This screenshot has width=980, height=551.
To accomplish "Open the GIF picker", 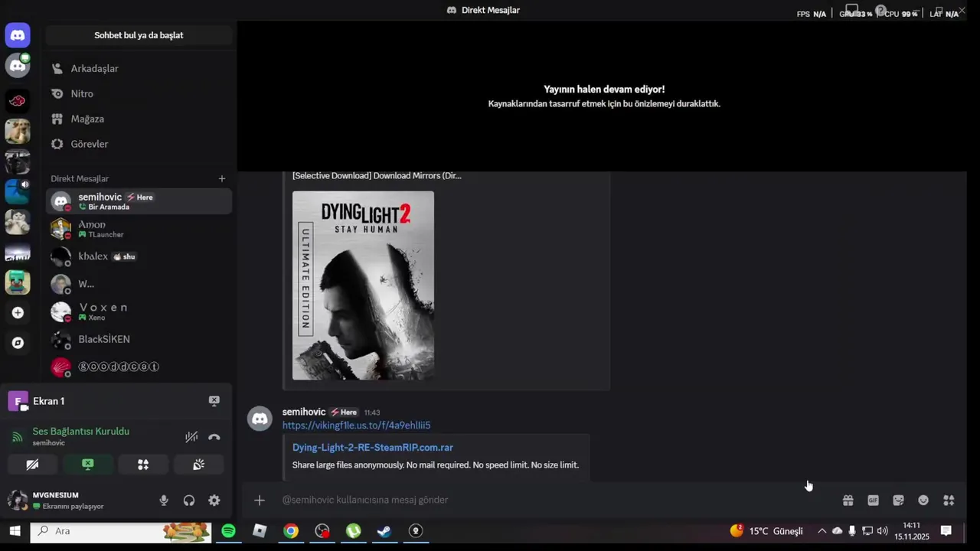I will (873, 500).
